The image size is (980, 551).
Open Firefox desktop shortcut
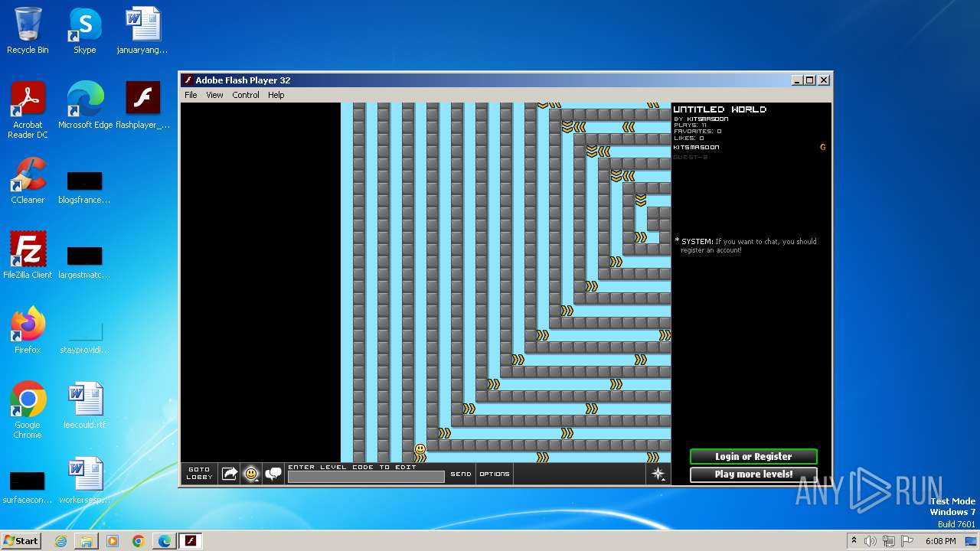point(28,331)
